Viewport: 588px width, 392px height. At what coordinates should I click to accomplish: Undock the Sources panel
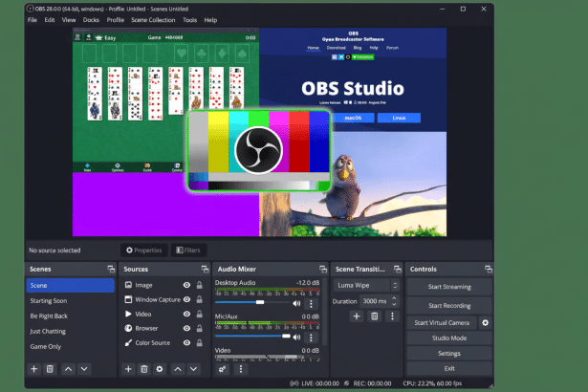coord(205,269)
